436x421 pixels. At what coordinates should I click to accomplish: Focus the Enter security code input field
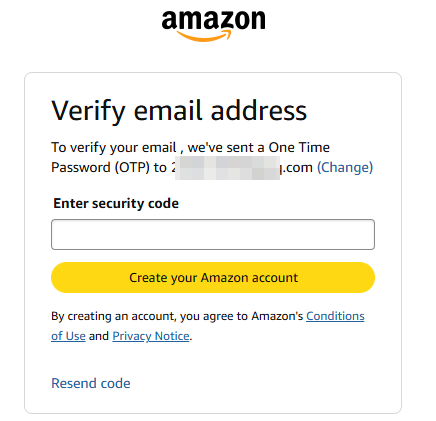click(213, 234)
